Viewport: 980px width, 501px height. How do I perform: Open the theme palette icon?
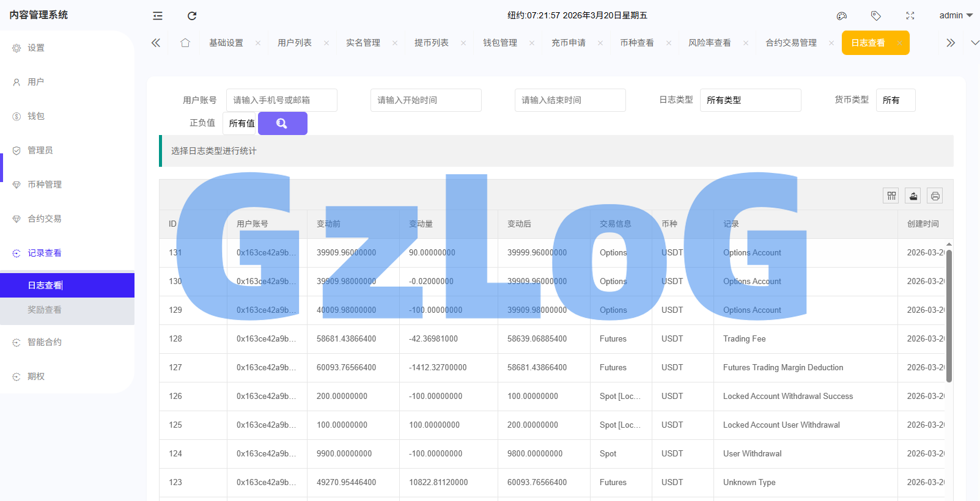(x=842, y=16)
